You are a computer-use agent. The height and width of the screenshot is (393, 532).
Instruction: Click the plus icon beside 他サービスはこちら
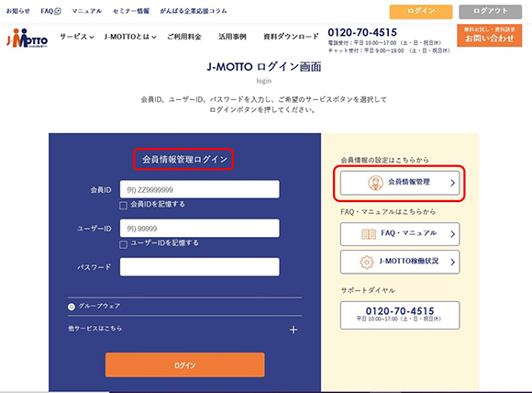(x=294, y=330)
